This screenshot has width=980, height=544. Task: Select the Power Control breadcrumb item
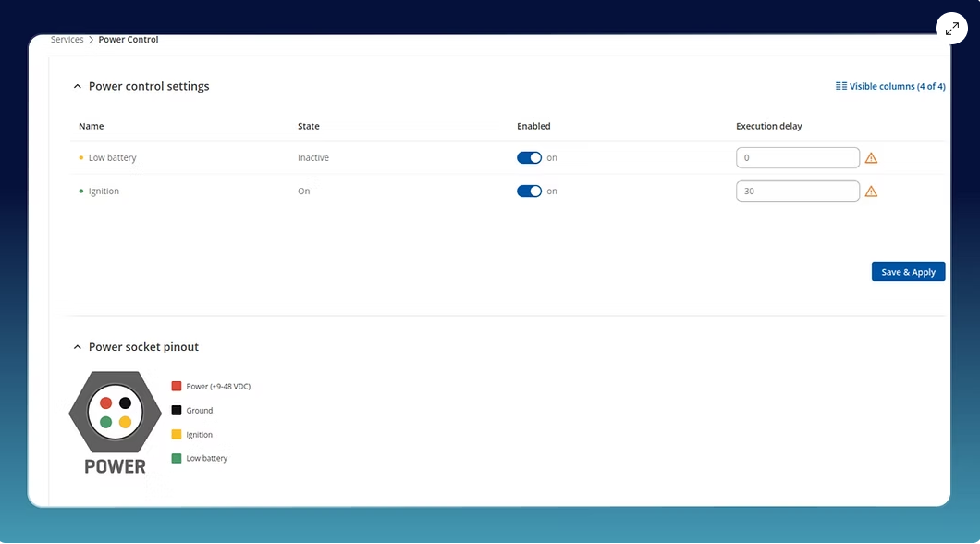click(129, 40)
